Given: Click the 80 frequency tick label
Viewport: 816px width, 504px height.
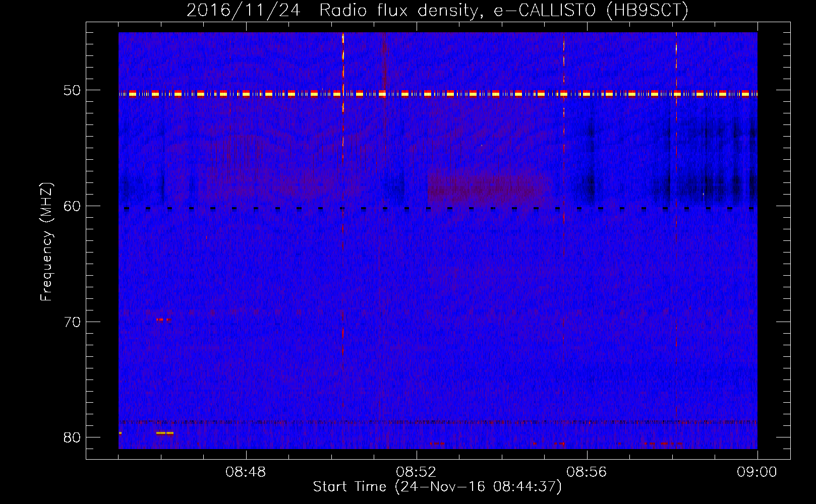Looking at the screenshot, I should pos(72,437).
